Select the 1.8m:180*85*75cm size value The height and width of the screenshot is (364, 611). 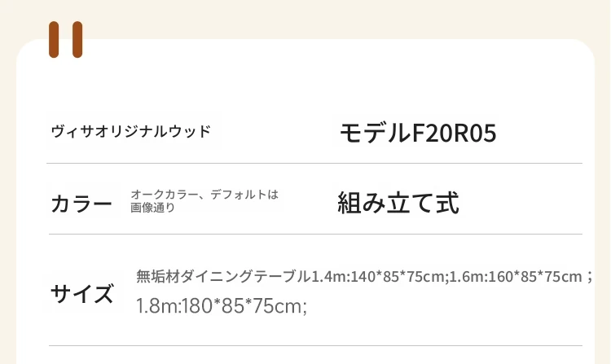[x=218, y=307]
